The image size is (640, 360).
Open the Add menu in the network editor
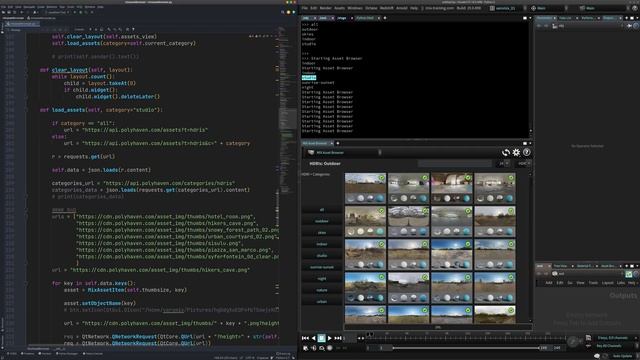coord(549,283)
